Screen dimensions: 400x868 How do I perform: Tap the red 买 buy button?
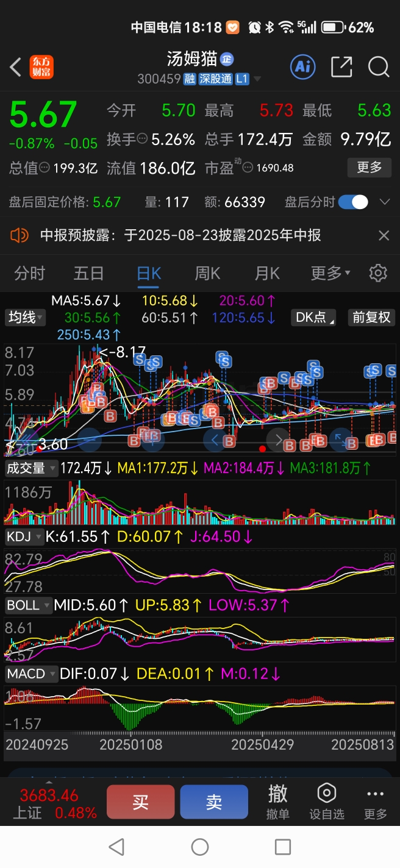[140, 802]
